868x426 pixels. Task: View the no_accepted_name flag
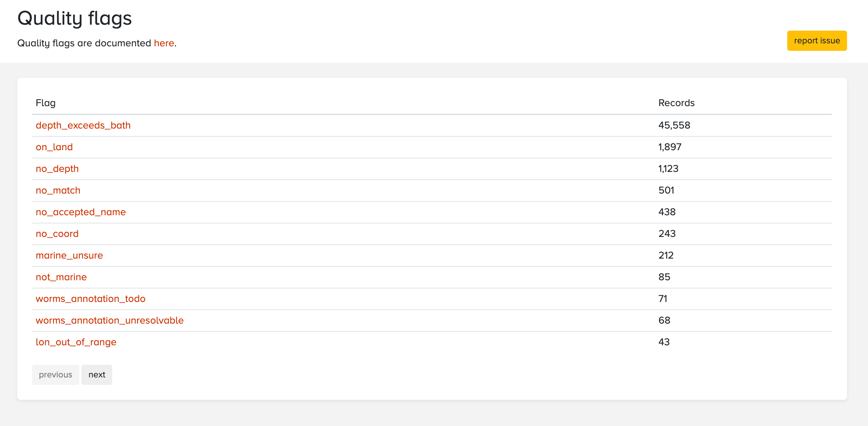(81, 212)
